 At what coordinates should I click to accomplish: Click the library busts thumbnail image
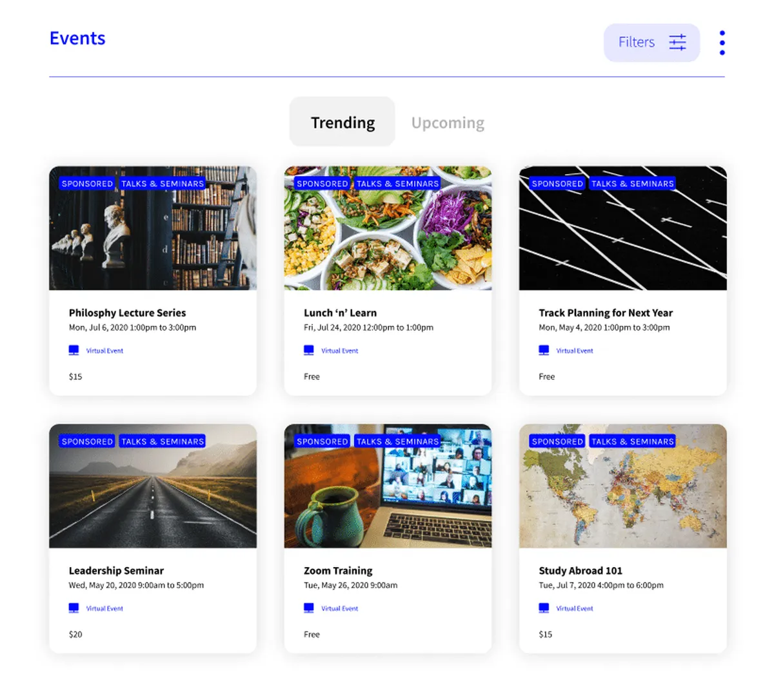[153, 228]
